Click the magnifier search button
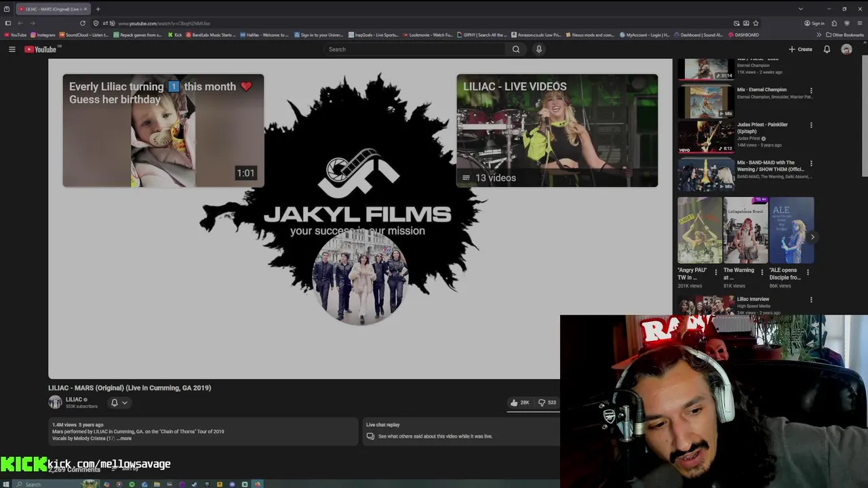 pos(516,49)
